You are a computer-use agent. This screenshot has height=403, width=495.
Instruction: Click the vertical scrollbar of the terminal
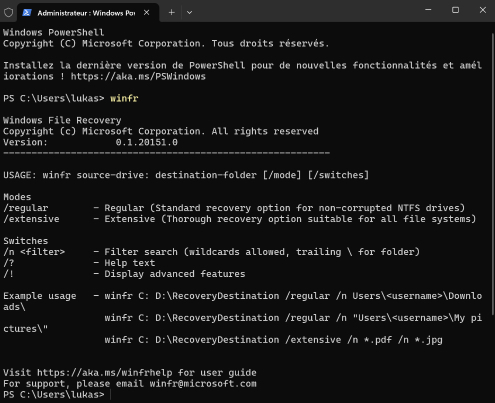[x=493, y=173]
